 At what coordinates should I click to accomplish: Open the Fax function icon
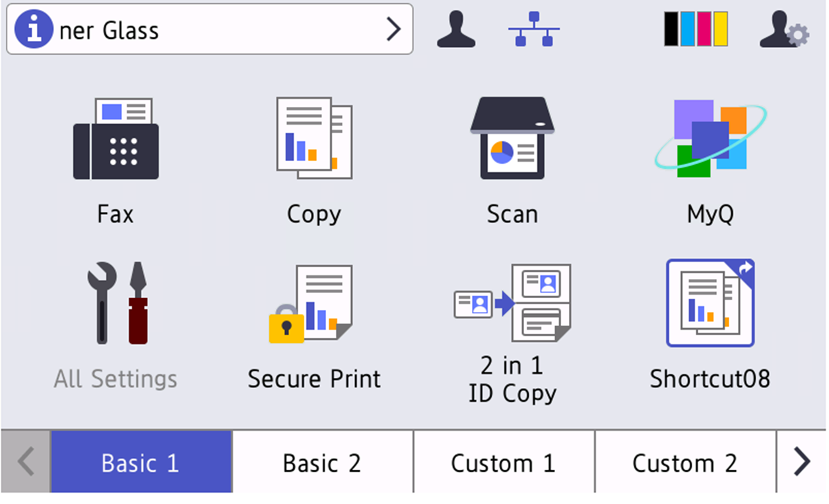click(116, 140)
